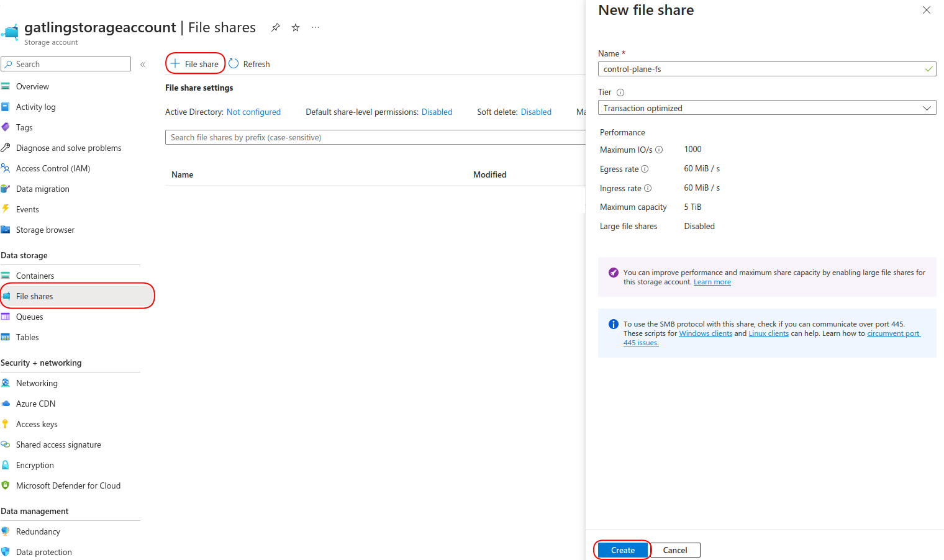Click the Redundancy globe icon
The image size is (944, 560).
pos(6,531)
